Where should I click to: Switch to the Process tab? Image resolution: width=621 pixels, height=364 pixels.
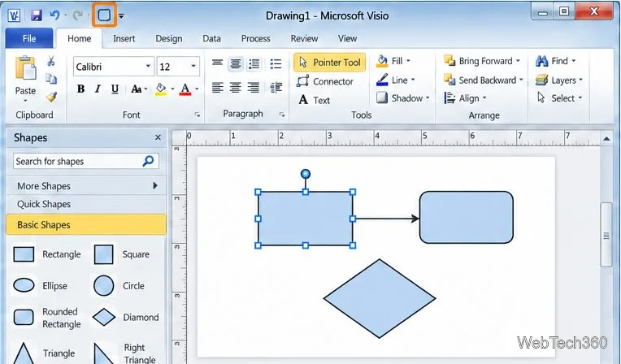[255, 38]
